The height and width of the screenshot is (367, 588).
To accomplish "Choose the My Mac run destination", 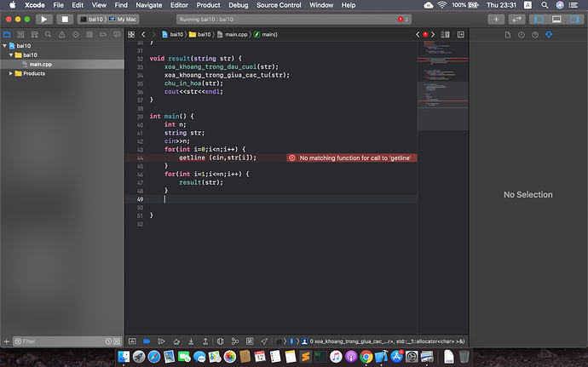I will point(123,19).
